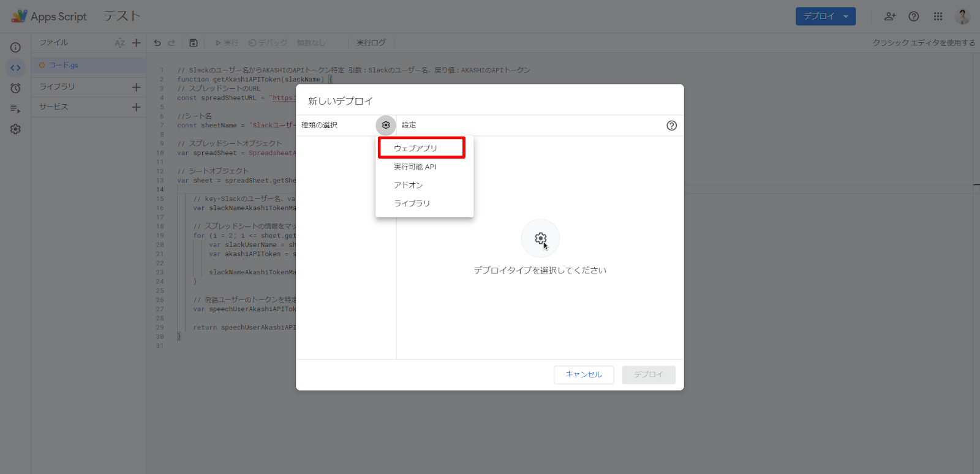Open the Google apps grid icon
Image resolution: width=980 pixels, height=474 pixels.
(x=938, y=17)
